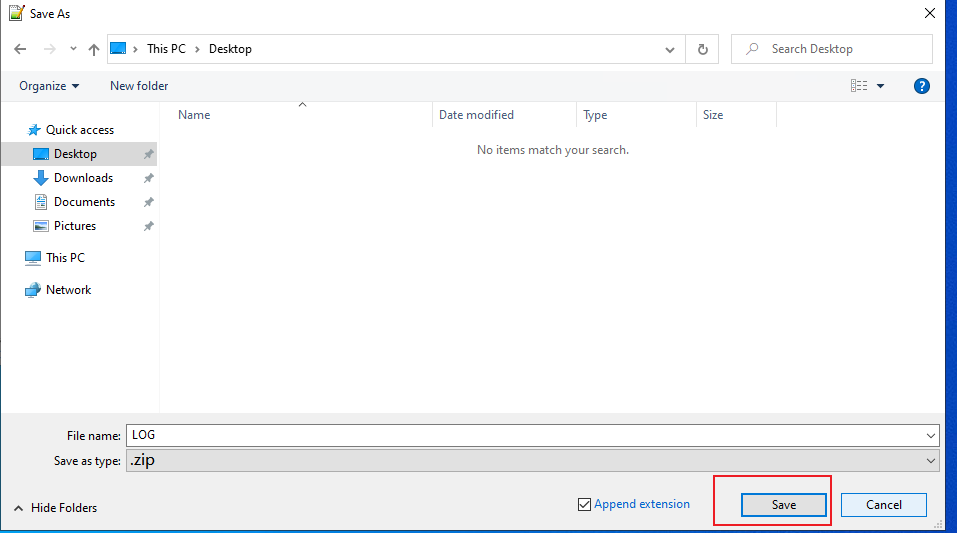957x533 pixels.
Task: Open the Organize menu
Action: tap(49, 86)
